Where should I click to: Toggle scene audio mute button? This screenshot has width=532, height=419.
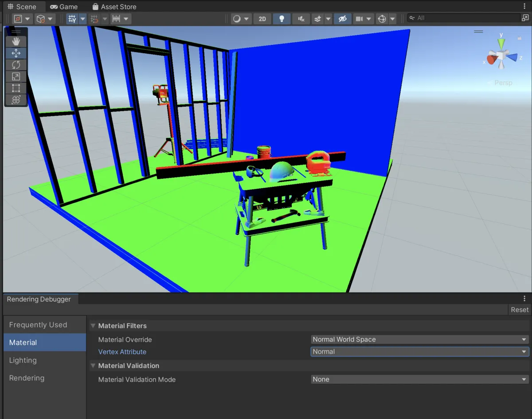(301, 19)
